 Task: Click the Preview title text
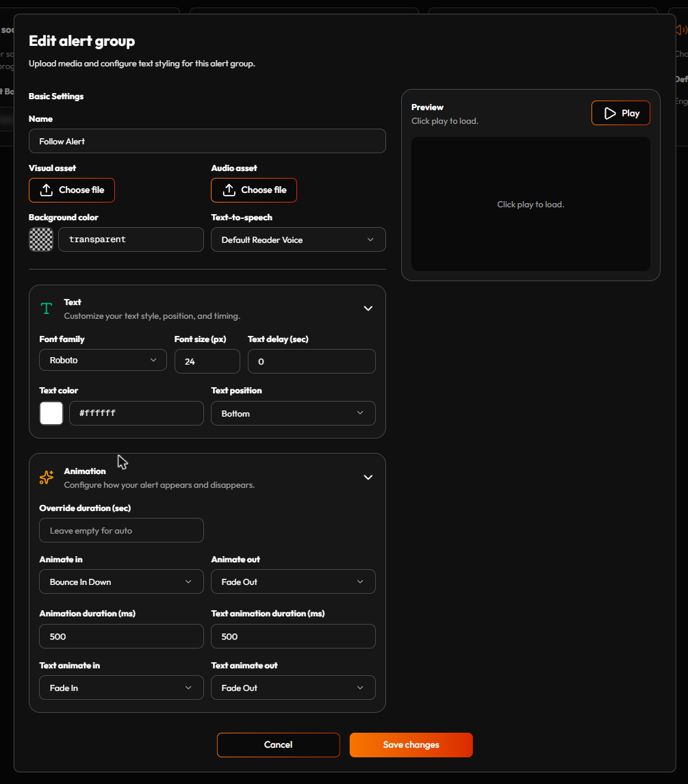(427, 107)
